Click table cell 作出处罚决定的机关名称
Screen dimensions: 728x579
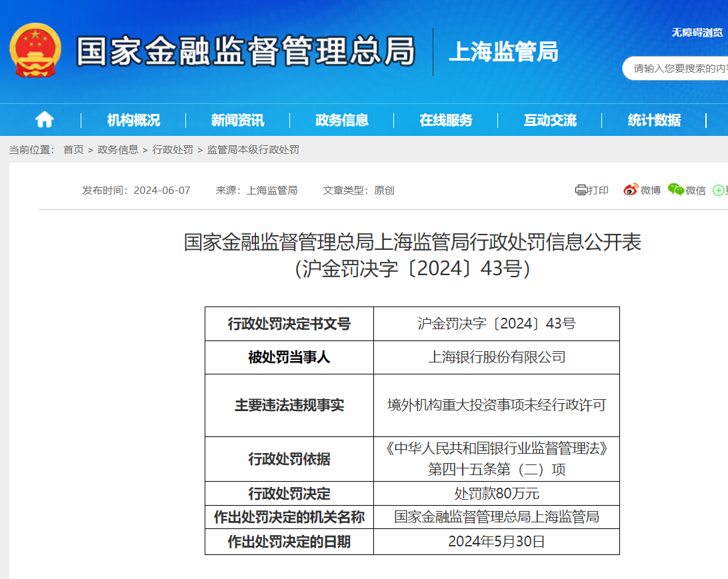click(289, 517)
